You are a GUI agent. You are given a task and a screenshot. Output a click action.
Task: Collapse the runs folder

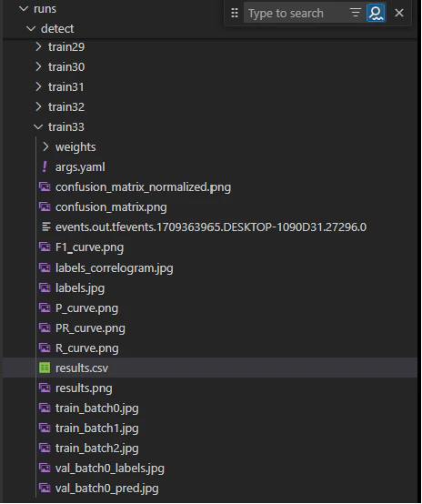[24, 8]
